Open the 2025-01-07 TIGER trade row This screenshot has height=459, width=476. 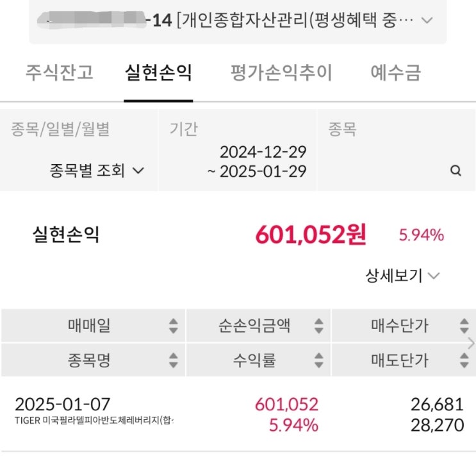click(238, 414)
